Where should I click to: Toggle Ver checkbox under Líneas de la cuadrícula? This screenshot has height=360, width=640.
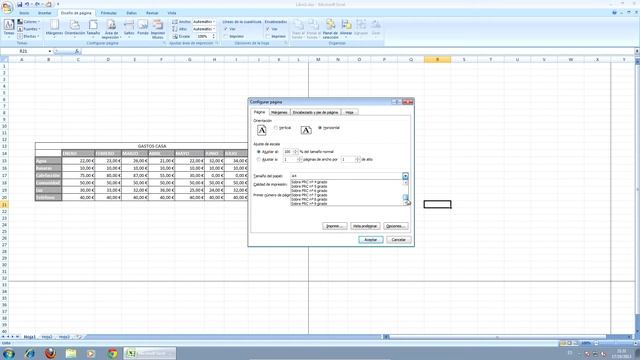coord(226,29)
